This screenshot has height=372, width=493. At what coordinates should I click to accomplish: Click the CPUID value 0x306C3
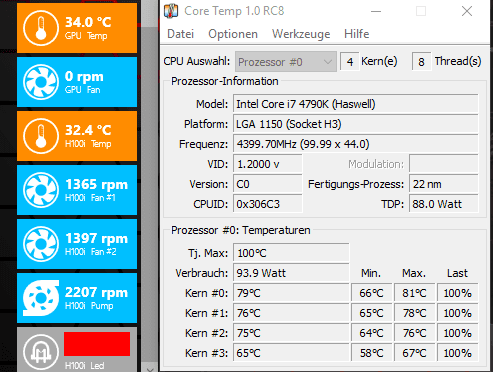pyautogui.click(x=268, y=204)
